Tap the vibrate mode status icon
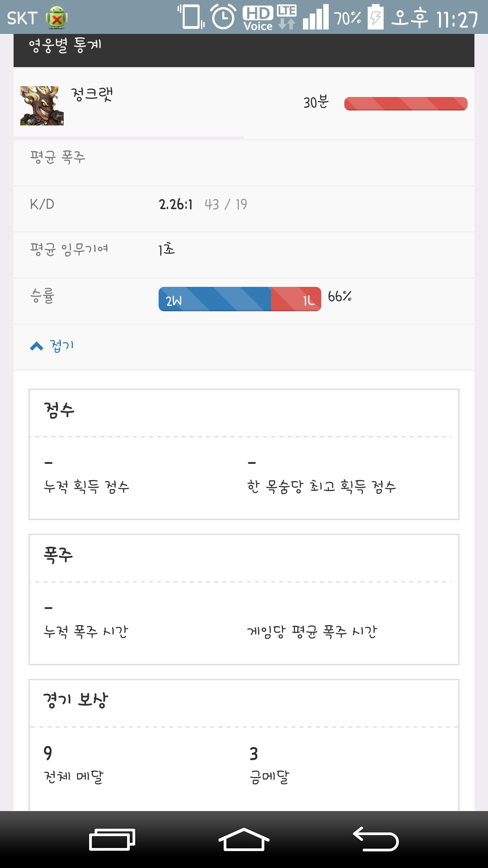Image resolution: width=488 pixels, height=868 pixels. tap(191, 17)
